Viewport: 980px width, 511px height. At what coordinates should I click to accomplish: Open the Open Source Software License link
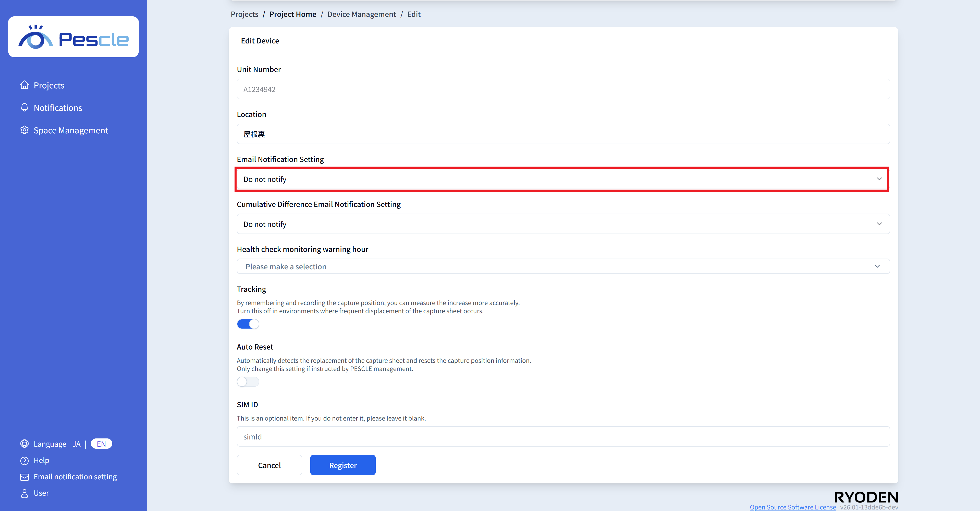click(792, 507)
